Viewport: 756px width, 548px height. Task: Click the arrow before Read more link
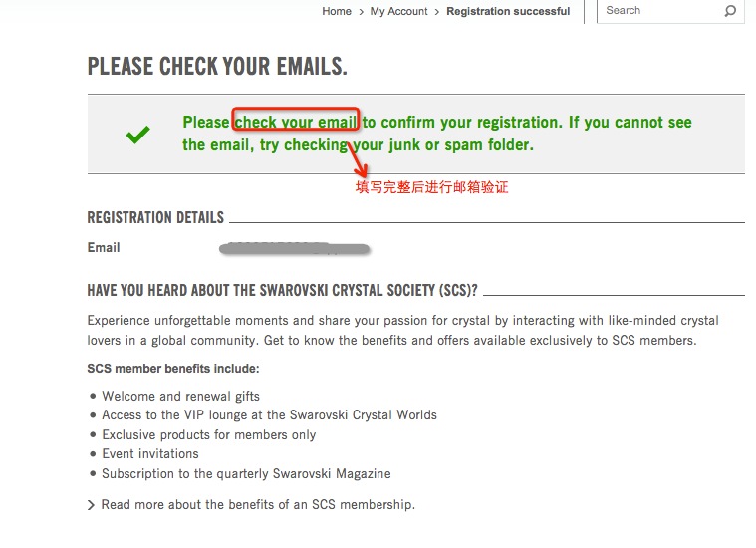click(91, 505)
